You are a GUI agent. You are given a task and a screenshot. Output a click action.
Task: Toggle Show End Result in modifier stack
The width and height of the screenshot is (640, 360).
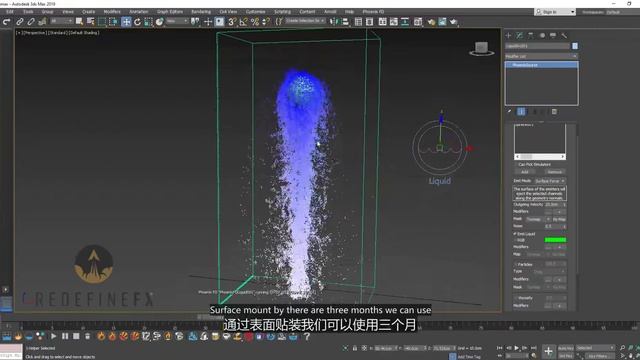pyautogui.click(x=521, y=111)
